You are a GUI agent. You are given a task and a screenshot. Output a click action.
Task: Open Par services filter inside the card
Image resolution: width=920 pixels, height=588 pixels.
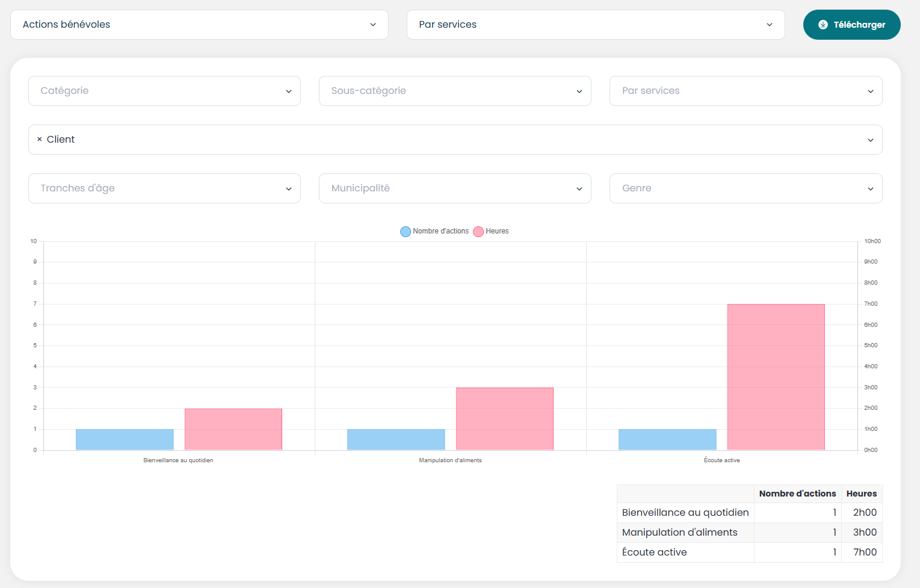click(x=745, y=91)
